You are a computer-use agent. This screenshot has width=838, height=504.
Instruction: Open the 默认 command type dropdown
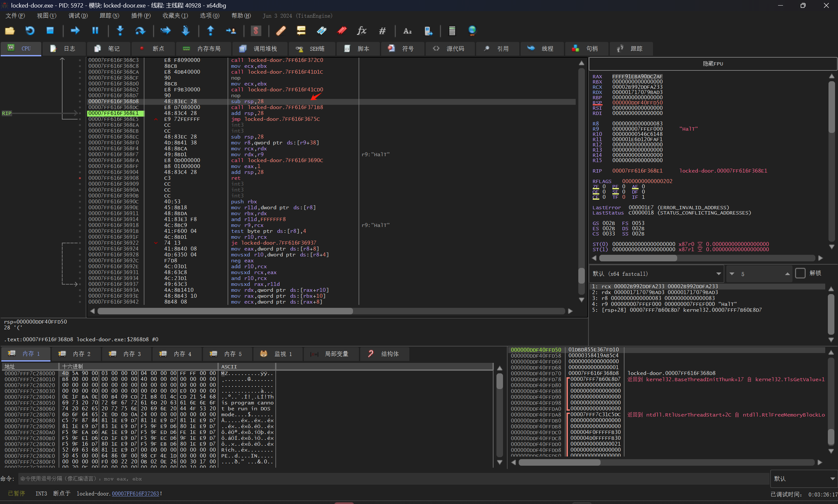[x=804, y=478]
